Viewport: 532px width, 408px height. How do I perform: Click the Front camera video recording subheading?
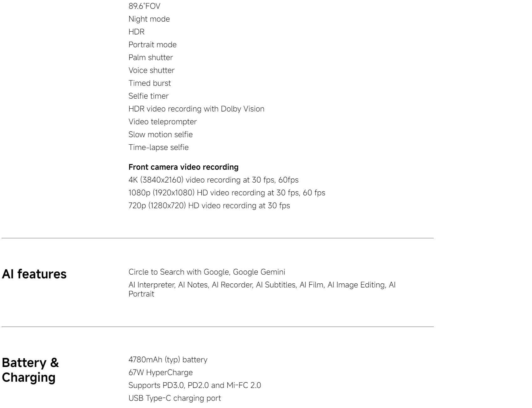pyautogui.click(x=183, y=167)
